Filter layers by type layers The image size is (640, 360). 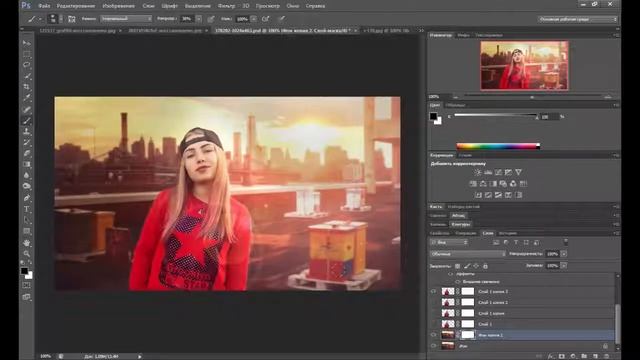tap(516, 242)
